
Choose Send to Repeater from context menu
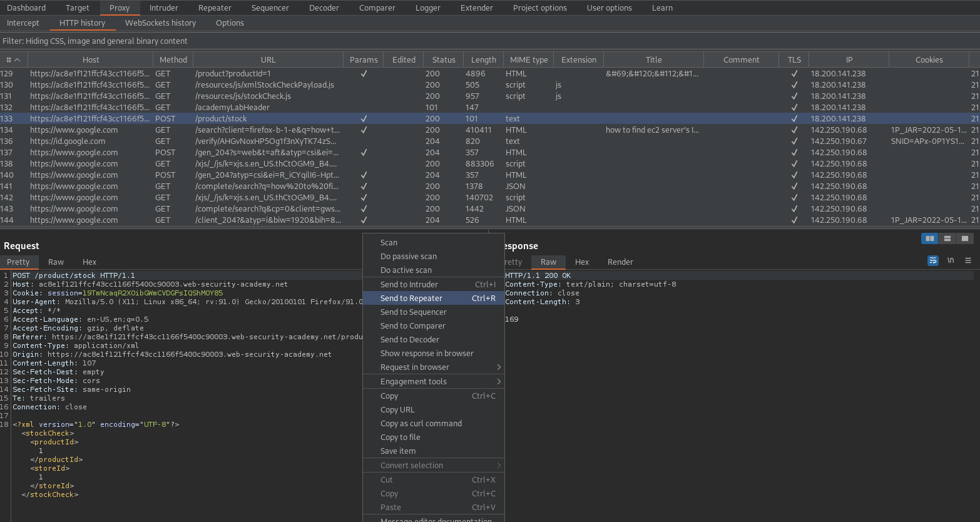[x=434, y=299]
